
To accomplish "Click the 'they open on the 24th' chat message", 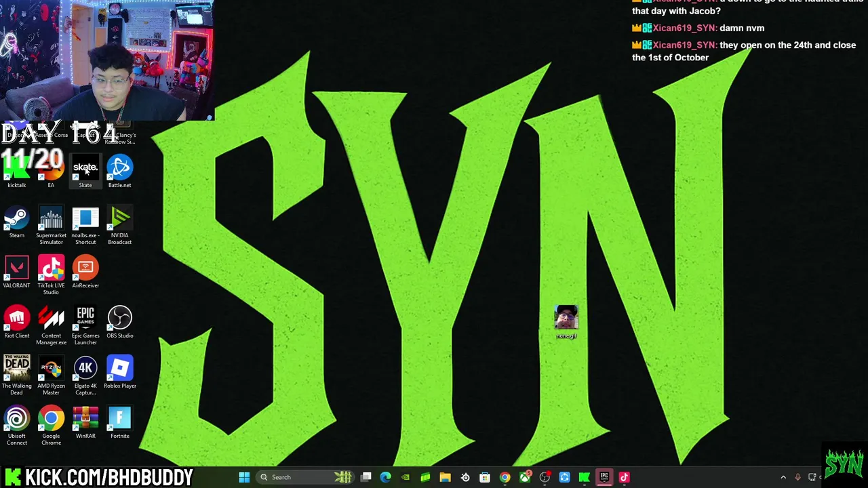I will point(744,51).
